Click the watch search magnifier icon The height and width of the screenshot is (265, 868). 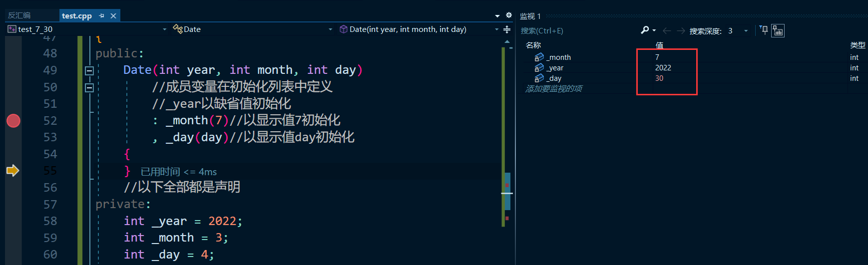coord(645,30)
